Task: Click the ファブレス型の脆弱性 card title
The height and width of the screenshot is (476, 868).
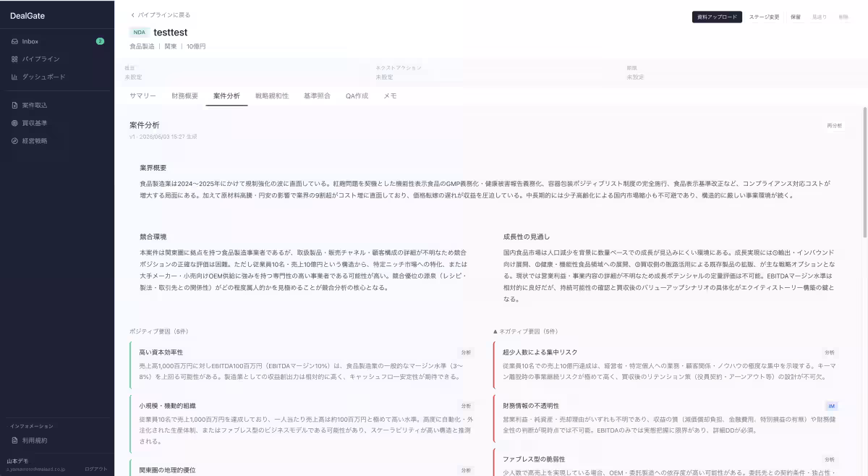Action: pos(534,459)
